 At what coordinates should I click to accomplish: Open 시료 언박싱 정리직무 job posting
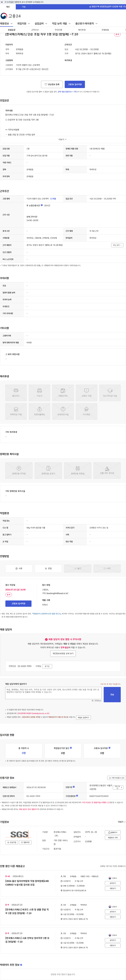[27, 940]
